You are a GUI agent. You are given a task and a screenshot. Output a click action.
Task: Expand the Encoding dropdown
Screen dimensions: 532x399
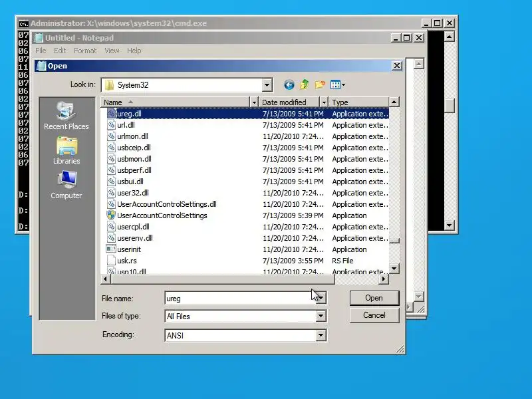[x=321, y=335]
